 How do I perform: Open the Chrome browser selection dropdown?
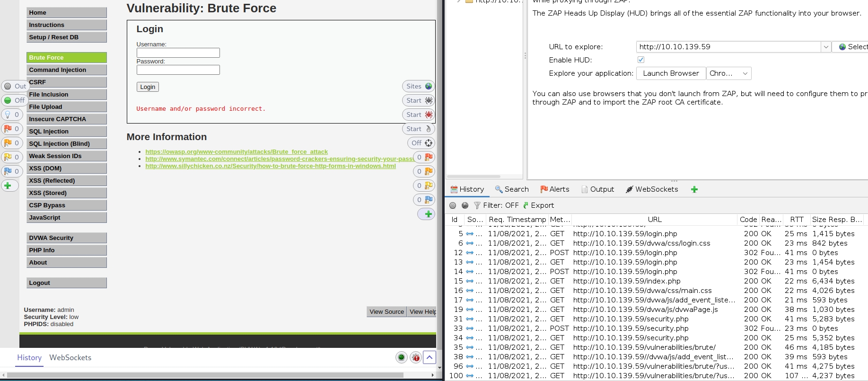coord(728,73)
